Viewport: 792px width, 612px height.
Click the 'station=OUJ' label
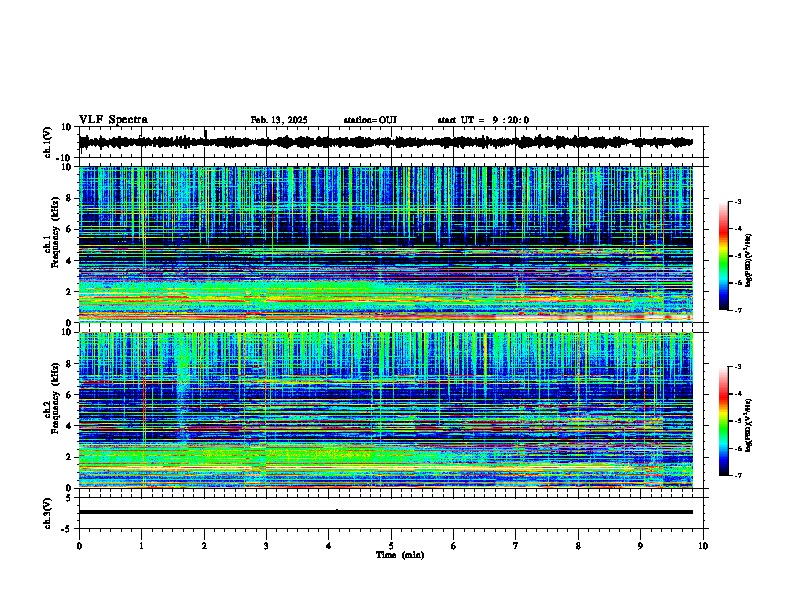[370, 120]
